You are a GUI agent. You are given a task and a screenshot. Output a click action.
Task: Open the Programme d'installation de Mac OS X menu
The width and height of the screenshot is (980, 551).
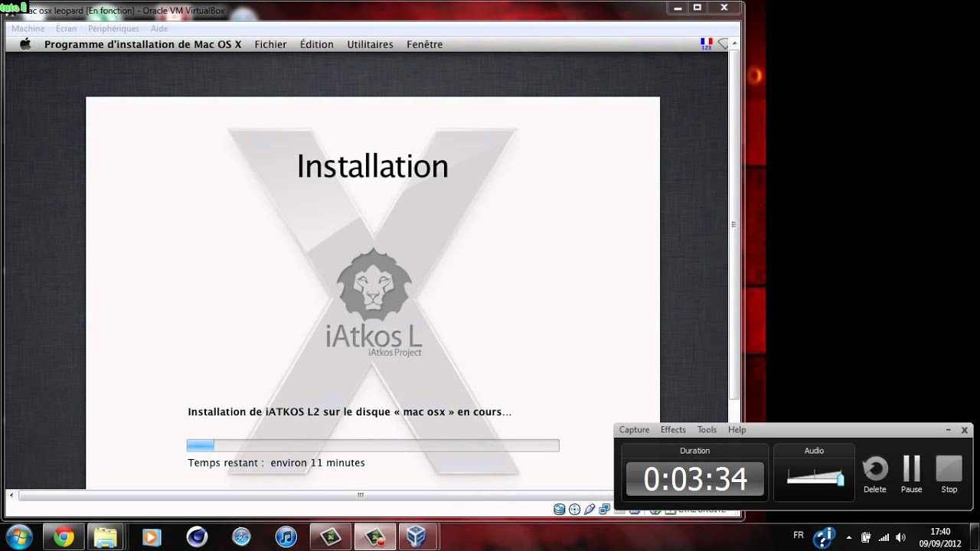pyautogui.click(x=142, y=44)
